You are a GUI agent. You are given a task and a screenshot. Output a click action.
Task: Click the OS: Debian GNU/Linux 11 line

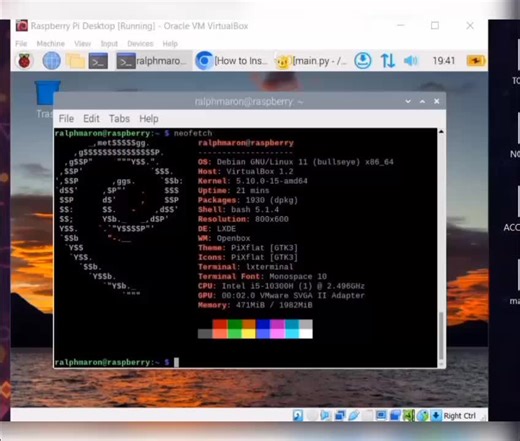[296, 162]
